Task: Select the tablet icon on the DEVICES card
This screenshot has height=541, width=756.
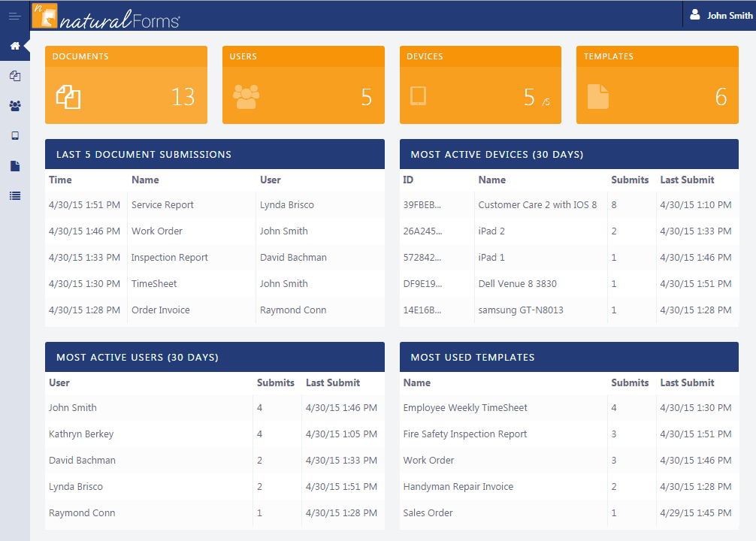Action: click(418, 96)
